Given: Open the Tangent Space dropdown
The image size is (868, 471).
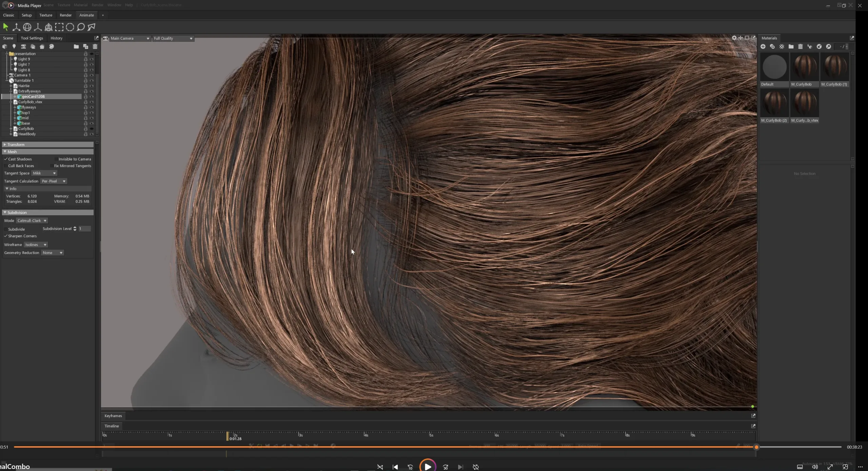Looking at the screenshot, I should [x=44, y=173].
